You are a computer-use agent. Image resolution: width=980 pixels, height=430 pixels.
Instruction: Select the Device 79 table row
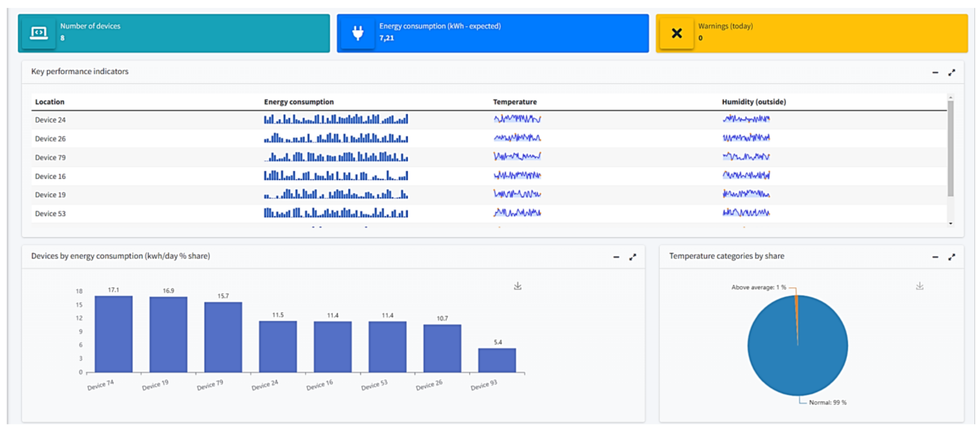point(50,157)
